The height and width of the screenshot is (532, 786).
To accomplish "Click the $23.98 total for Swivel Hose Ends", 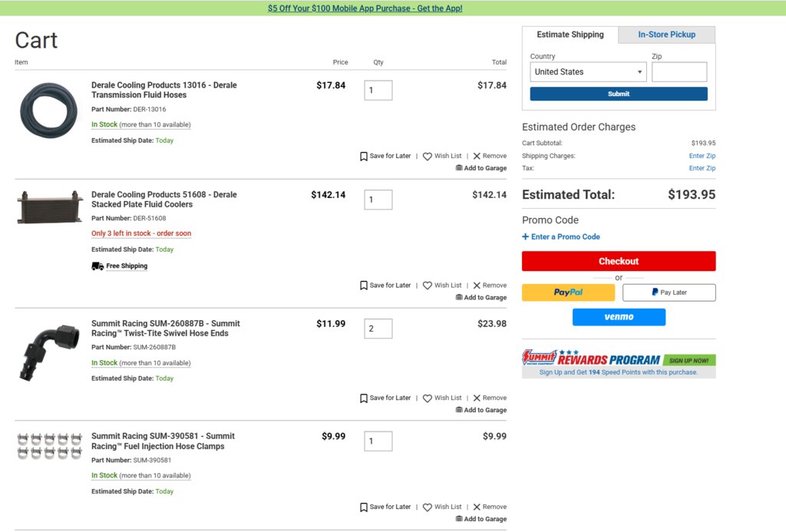I will tap(492, 324).
